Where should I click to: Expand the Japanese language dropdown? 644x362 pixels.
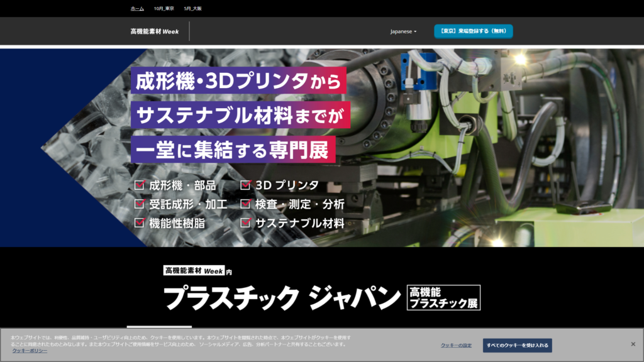(x=403, y=31)
